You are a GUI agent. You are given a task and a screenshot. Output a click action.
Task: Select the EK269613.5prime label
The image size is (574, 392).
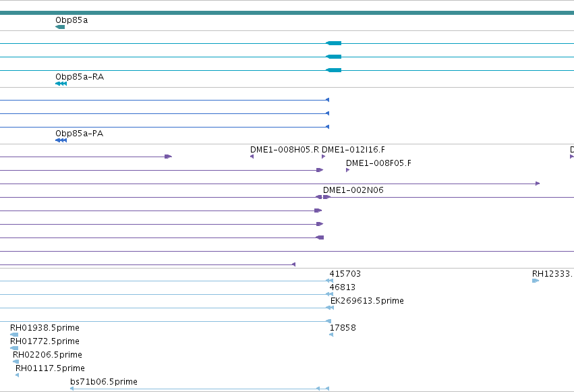click(x=367, y=301)
